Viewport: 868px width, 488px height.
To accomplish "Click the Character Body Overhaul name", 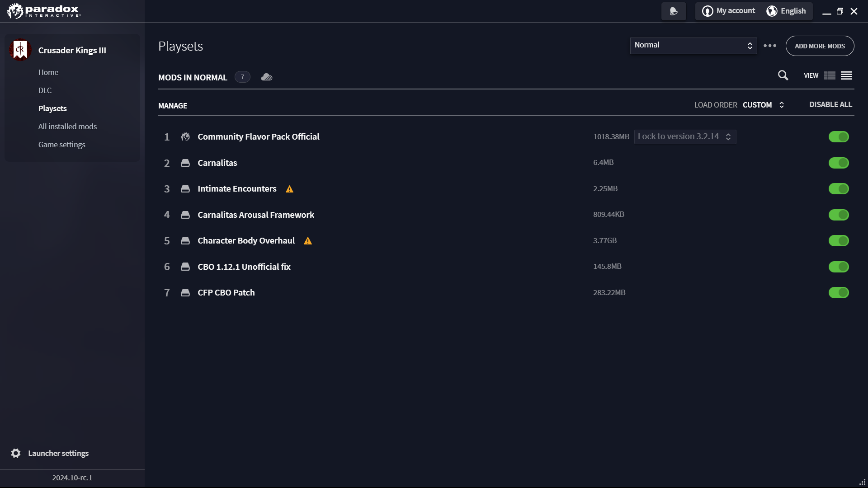I will (246, 240).
